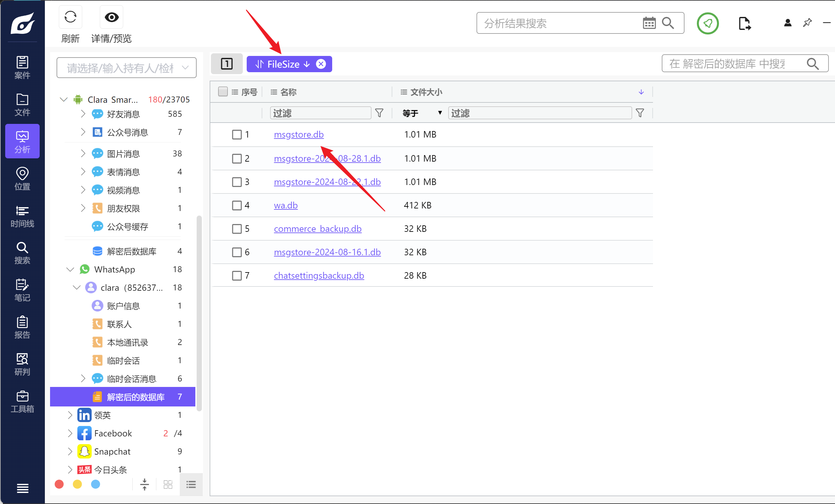The image size is (835, 504).
Task: Open the 时间线 timeline sidebar tab
Action: [22, 216]
